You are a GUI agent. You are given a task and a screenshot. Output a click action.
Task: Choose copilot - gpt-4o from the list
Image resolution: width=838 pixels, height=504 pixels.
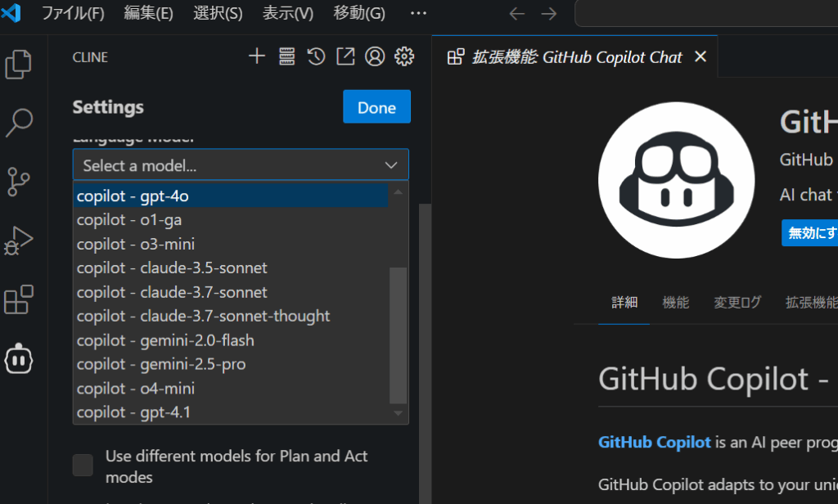[231, 196]
